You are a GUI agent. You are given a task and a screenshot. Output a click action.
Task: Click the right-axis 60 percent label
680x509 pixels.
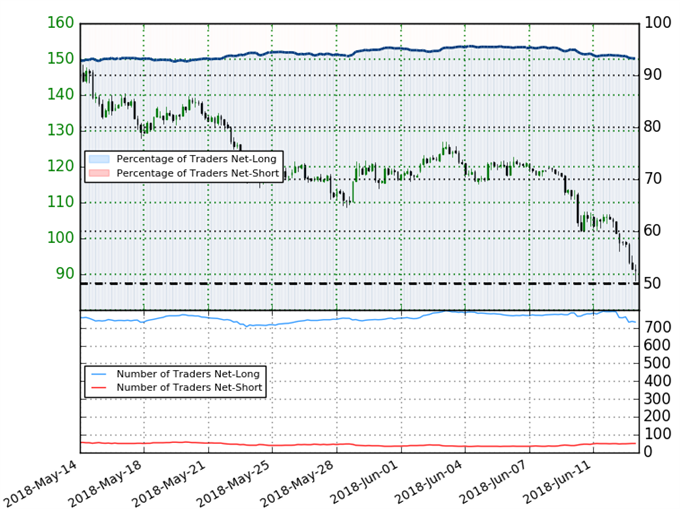click(x=652, y=231)
